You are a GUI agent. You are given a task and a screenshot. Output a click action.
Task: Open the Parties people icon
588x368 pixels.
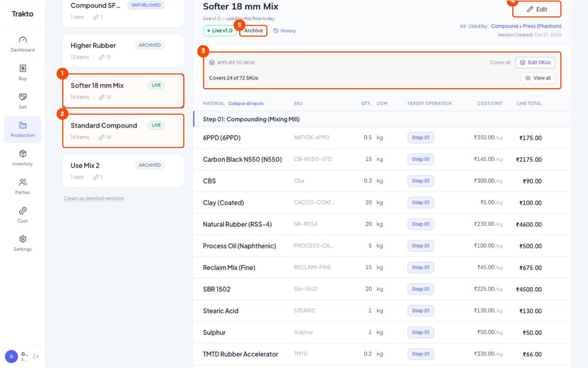[x=23, y=182]
